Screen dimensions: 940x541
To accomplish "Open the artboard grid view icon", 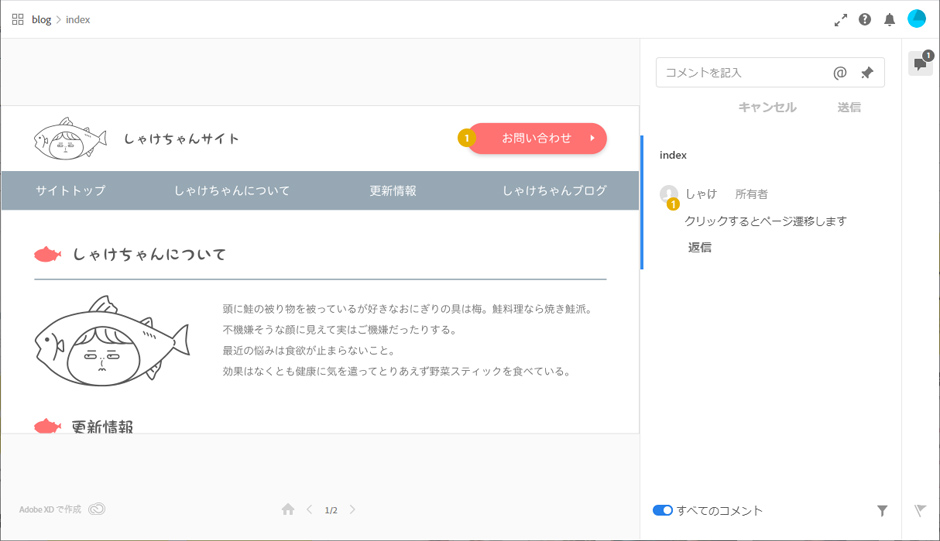I will point(18,19).
